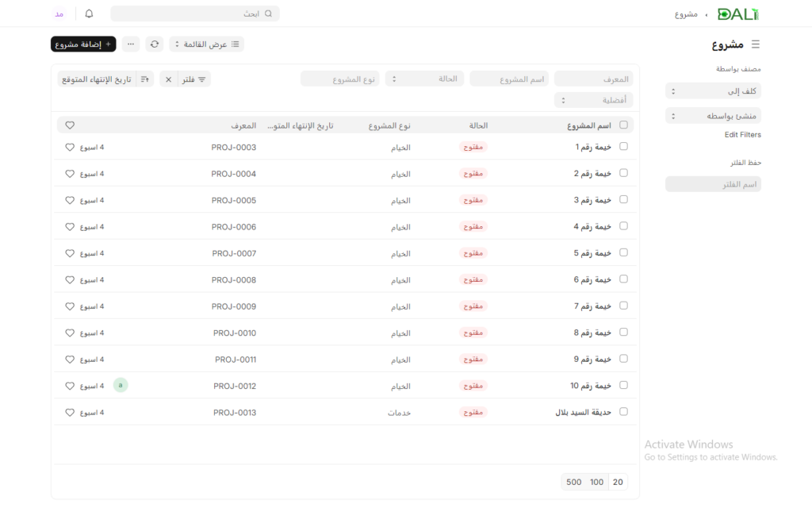812x508 pixels.
Task: Click the إضافة مشروع add project button
Action: pyautogui.click(x=83, y=44)
